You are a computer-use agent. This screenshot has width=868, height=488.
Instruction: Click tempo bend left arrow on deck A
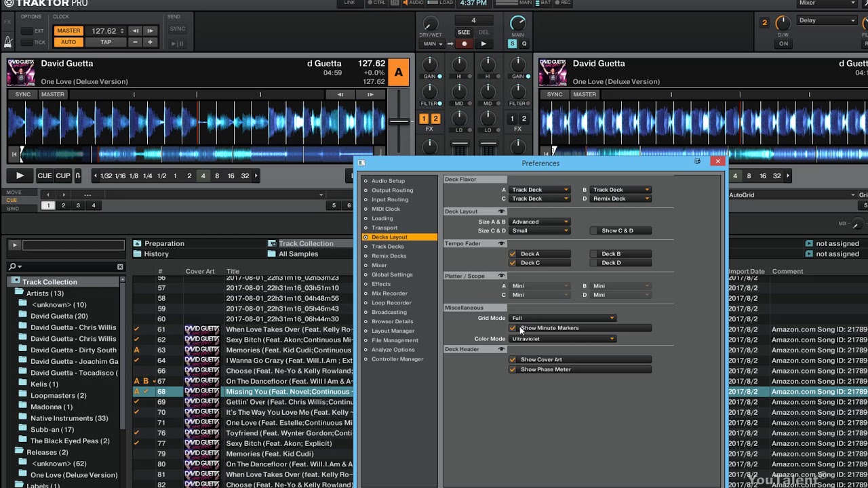340,94
